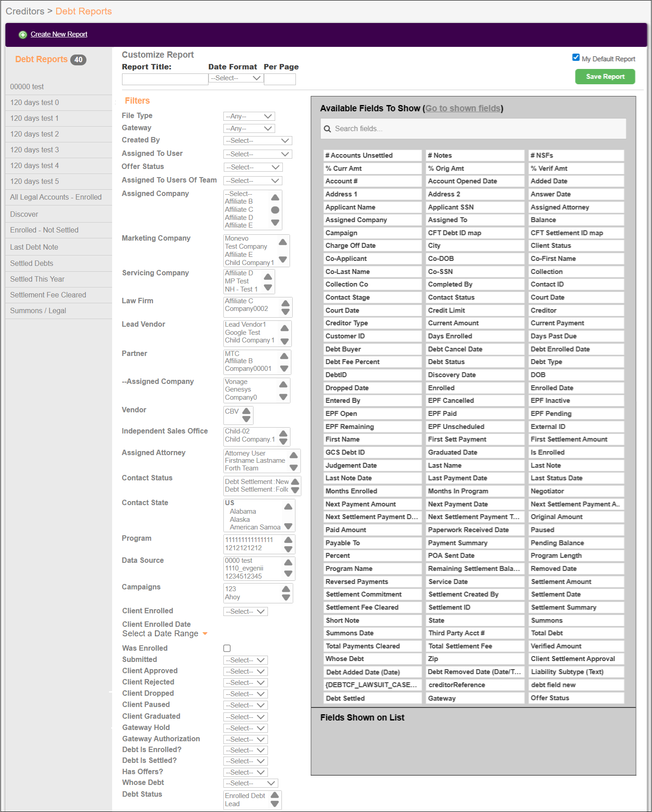Viewport: 652px width, 812px height.
Task: Open the Date Format dropdown
Action: pos(236,78)
